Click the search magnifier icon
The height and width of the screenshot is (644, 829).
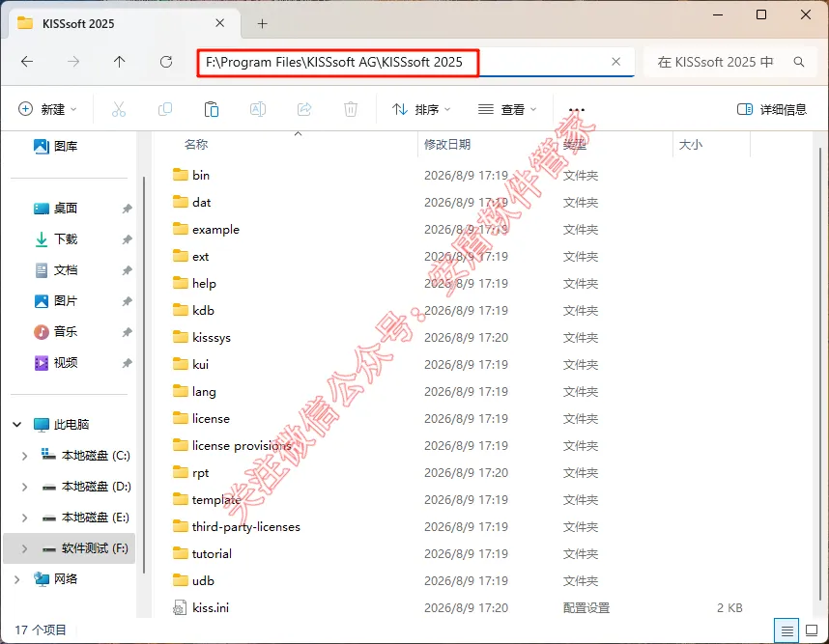(799, 62)
